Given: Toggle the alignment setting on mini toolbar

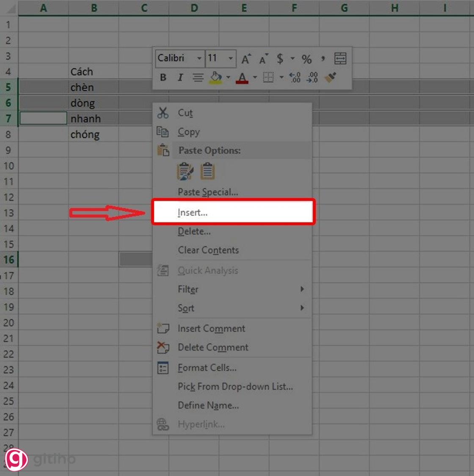Looking at the screenshot, I should click(x=198, y=77).
